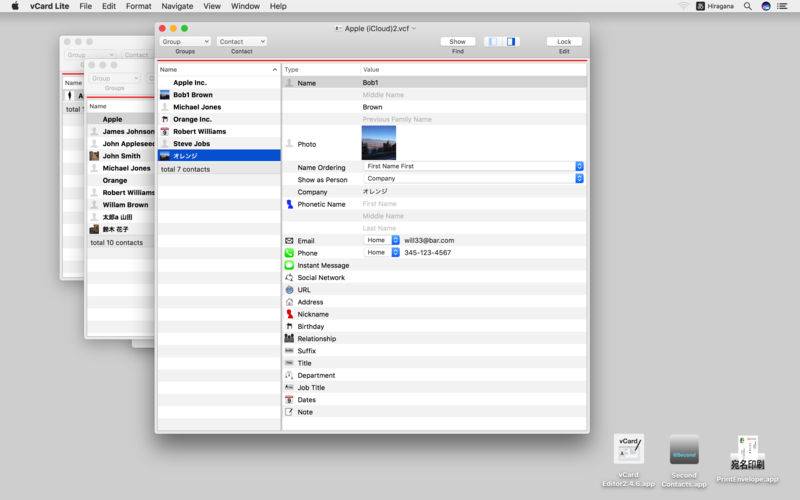Click the Birthday icon

point(289,327)
